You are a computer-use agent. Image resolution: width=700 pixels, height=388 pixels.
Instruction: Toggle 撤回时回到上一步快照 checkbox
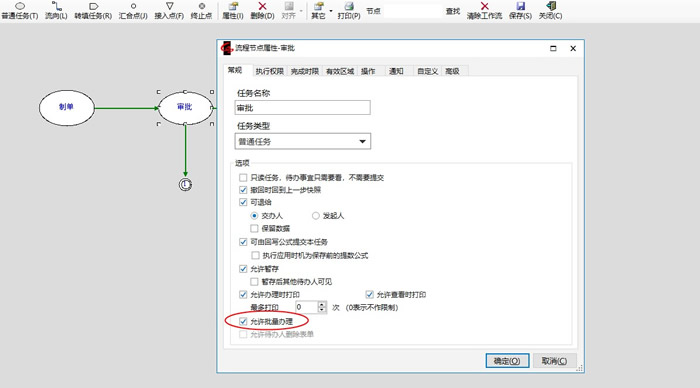click(x=243, y=190)
